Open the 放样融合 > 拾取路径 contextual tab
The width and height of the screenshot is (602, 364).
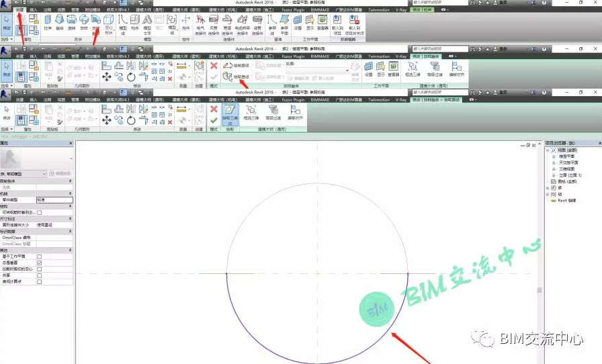click(x=436, y=100)
